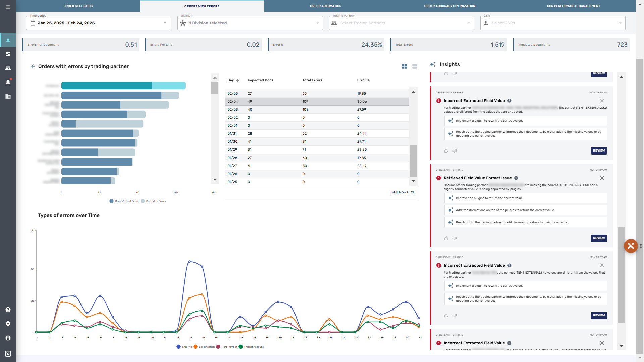
Task: Open the building/company icon in sidebar
Action: pyautogui.click(x=8, y=96)
